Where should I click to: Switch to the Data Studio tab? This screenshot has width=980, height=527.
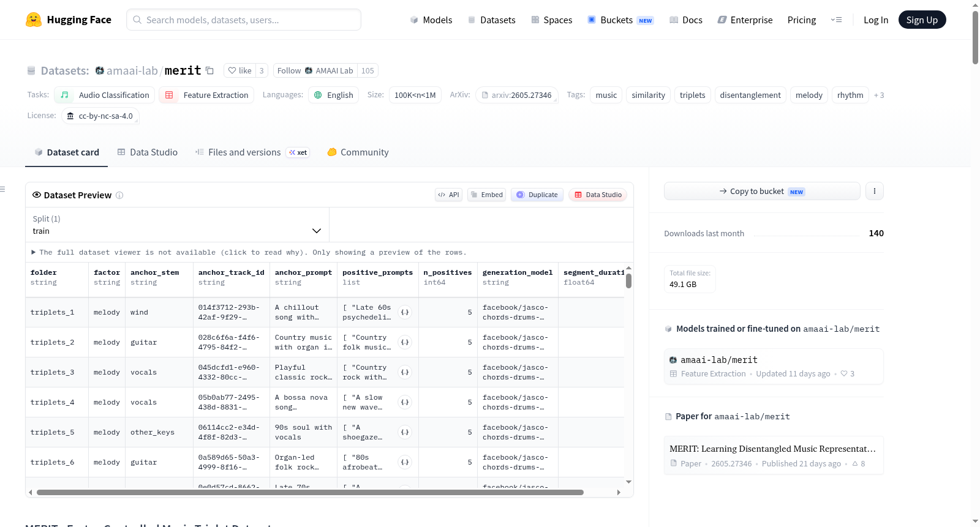[x=148, y=152]
